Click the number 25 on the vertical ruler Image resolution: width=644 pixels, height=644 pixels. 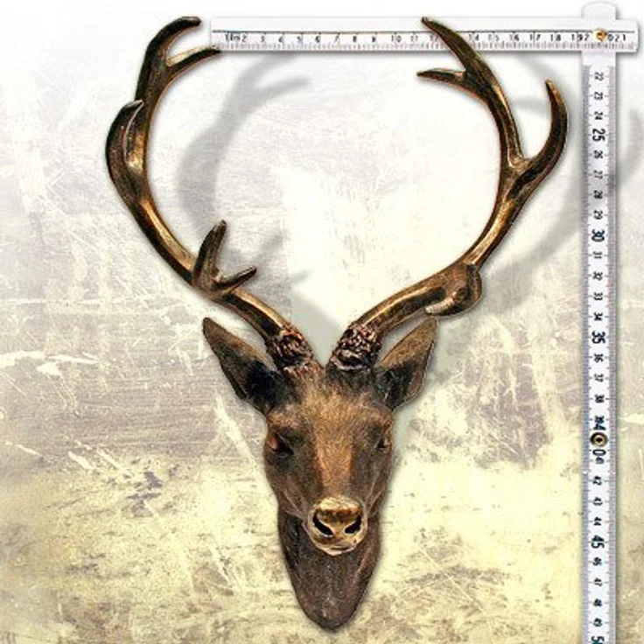598,135
